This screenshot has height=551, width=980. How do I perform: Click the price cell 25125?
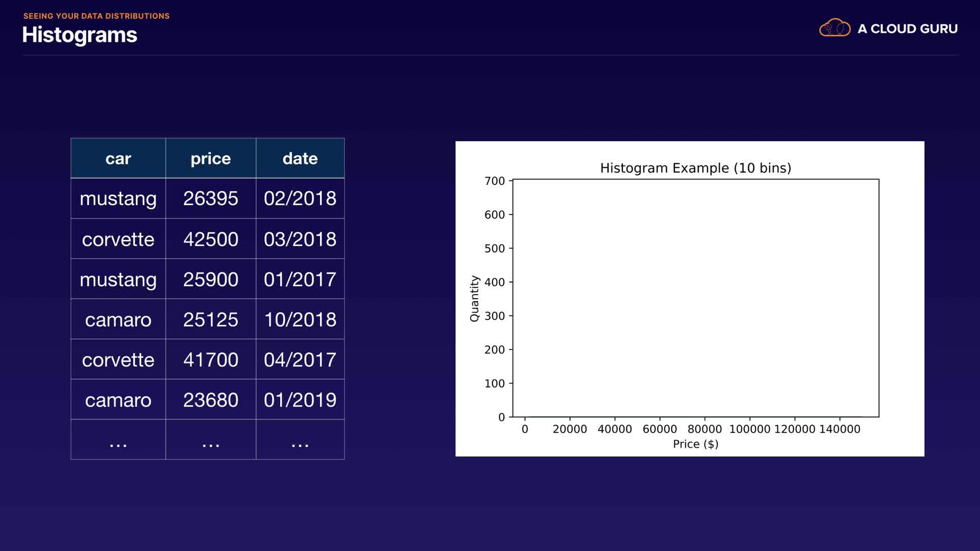tap(210, 320)
